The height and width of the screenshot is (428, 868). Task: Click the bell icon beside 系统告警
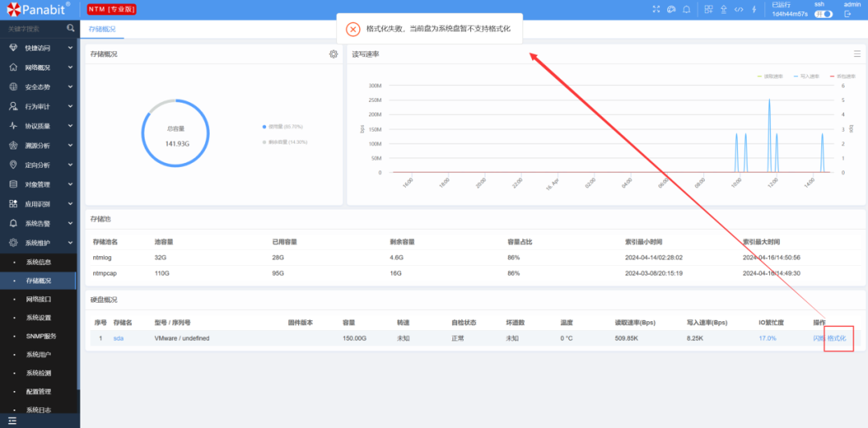point(14,223)
